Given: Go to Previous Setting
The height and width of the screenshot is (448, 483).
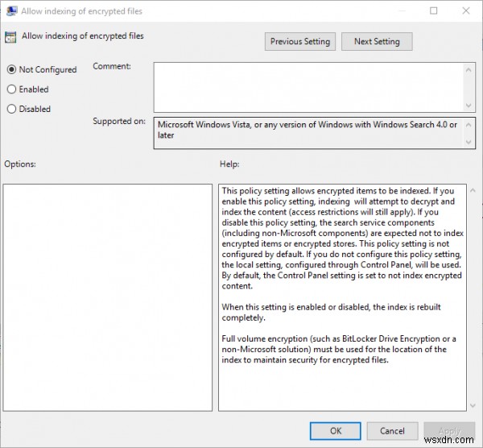Looking at the screenshot, I should click(x=300, y=41).
